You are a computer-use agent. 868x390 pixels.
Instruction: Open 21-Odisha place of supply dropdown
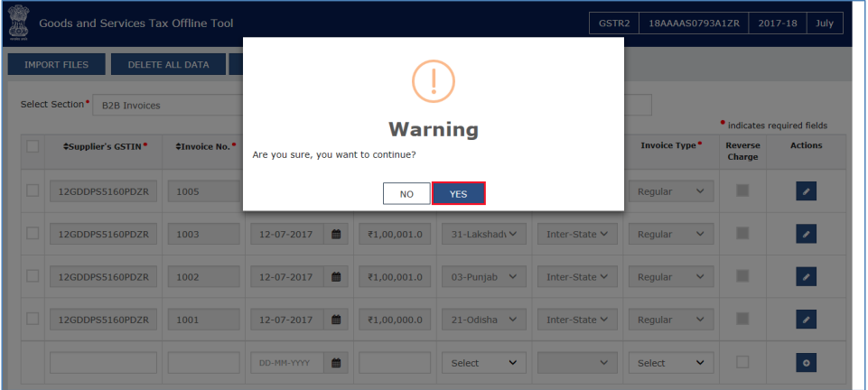click(484, 320)
